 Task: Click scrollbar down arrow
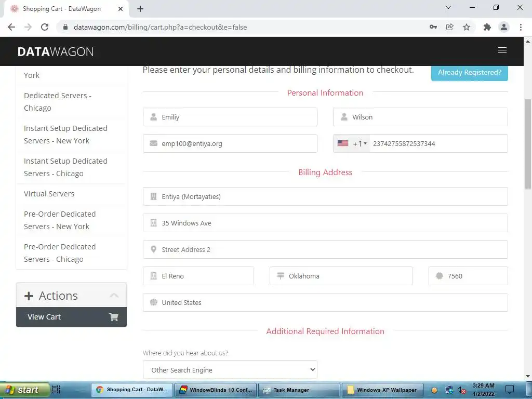(x=528, y=376)
